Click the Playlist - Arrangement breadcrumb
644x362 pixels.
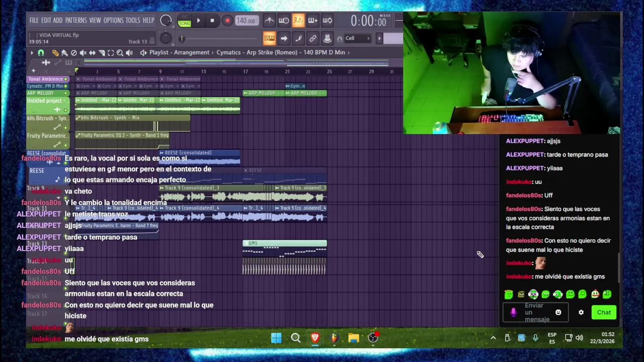[179, 52]
